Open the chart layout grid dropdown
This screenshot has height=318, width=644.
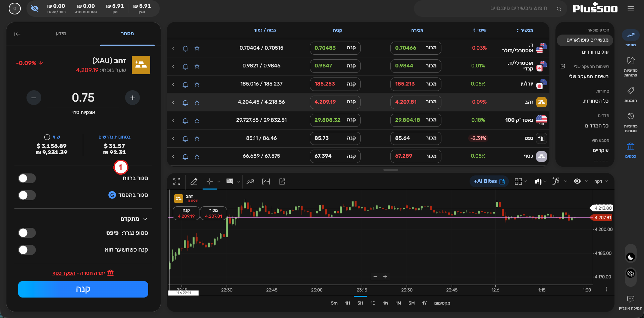[521, 181]
